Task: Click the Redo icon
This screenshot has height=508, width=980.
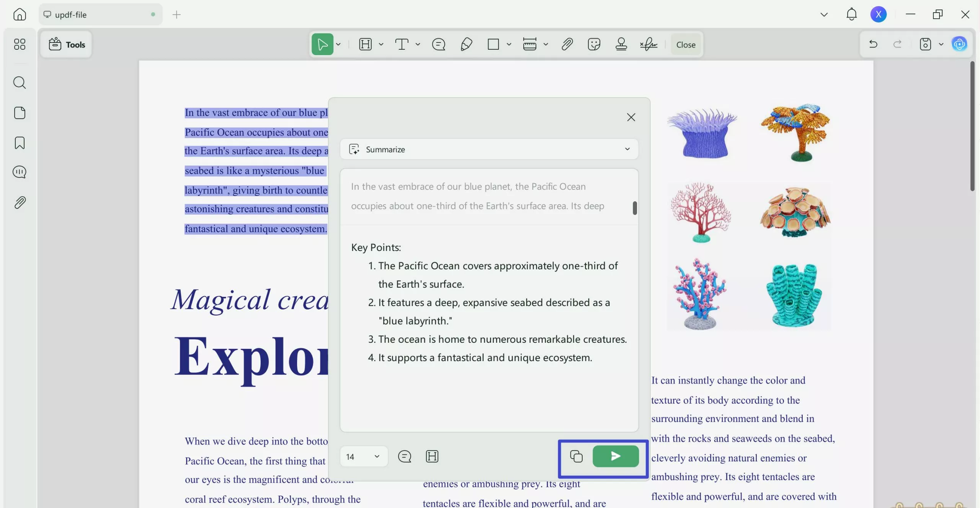Action: (x=897, y=44)
